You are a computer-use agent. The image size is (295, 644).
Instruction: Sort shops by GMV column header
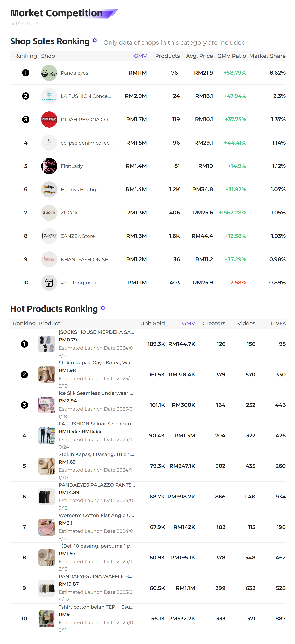click(140, 56)
